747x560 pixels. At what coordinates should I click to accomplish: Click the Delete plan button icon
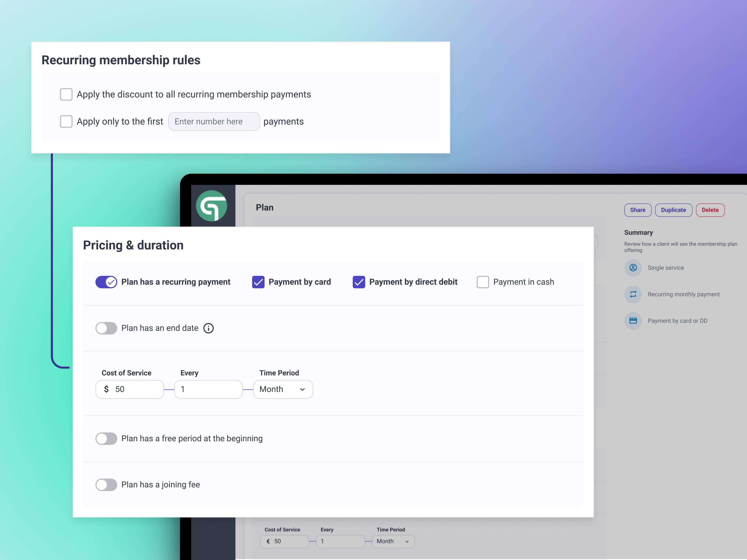710,210
